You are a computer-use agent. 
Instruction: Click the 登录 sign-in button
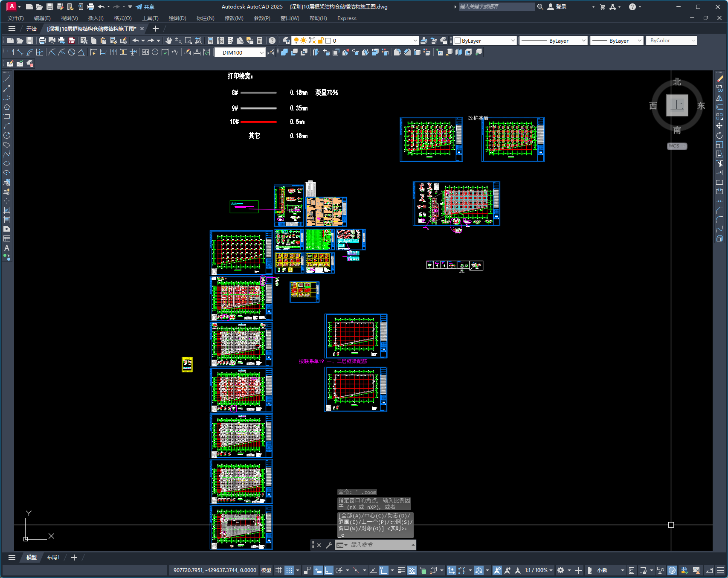click(x=557, y=7)
